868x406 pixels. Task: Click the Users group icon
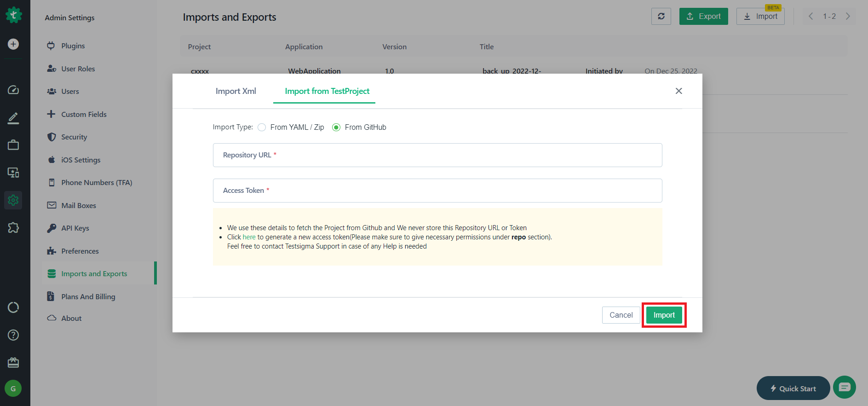(x=52, y=91)
